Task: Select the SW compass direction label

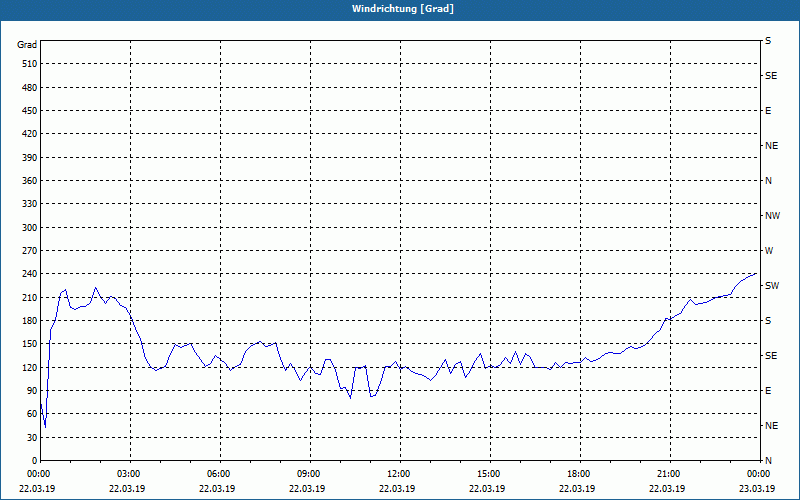Action: (772, 286)
